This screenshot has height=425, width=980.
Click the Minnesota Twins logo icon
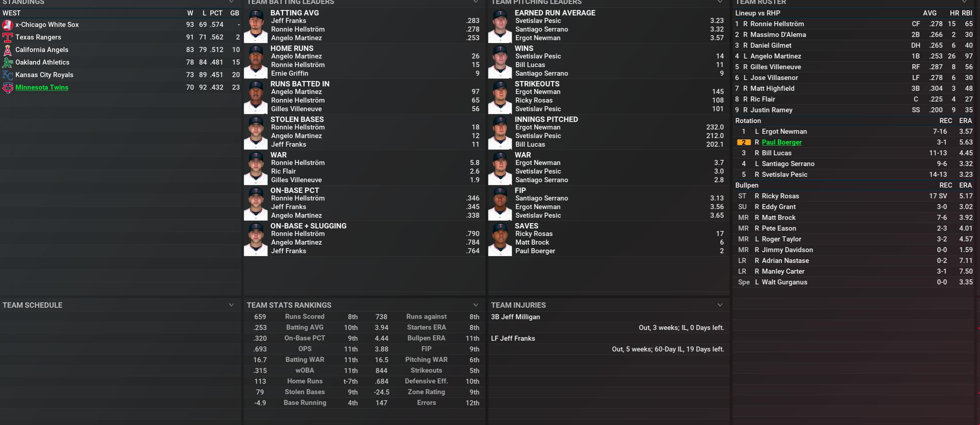(7, 88)
